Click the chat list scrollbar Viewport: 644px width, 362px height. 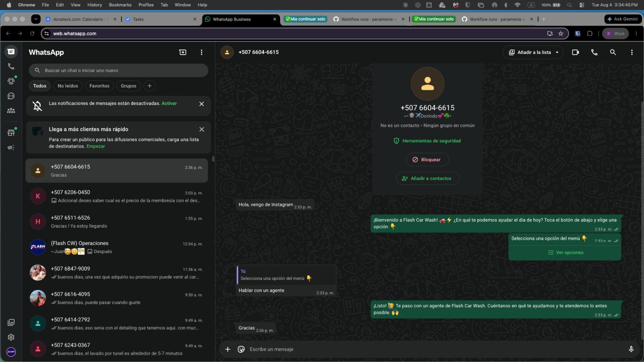pyautogui.click(x=213, y=159)
